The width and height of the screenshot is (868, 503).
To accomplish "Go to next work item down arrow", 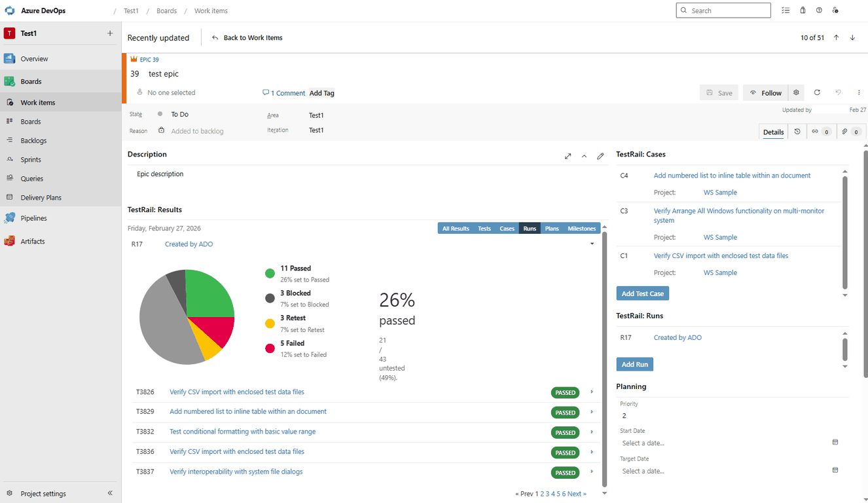I will click(x=852, y=38).
